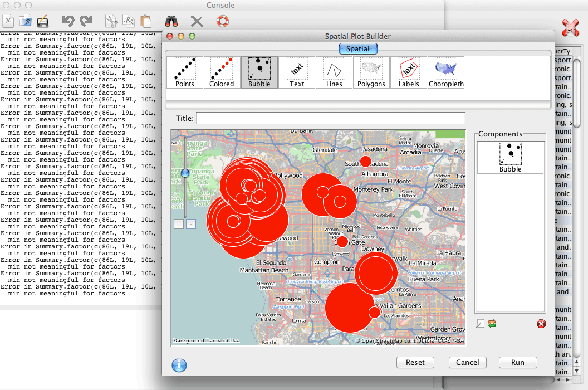Click the Console window title
This screenshot has height=390, width=588.
tap(220, 5)
